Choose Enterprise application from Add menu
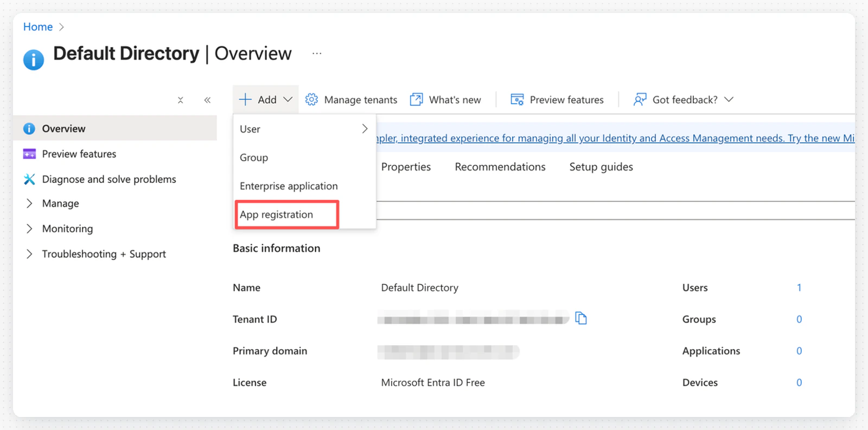 tap(305, 186)
